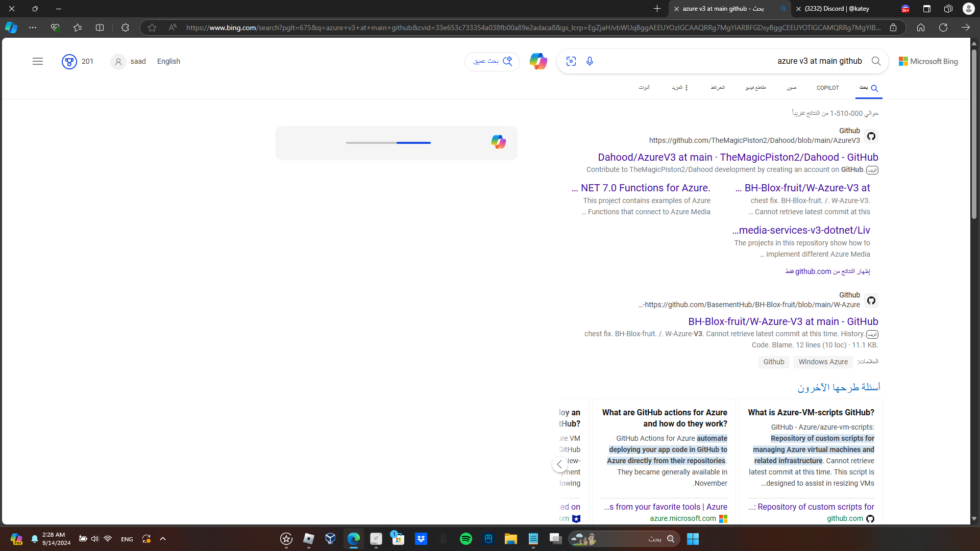
Task: Open Spotify from the taskbar
Action: pos(466,539)
